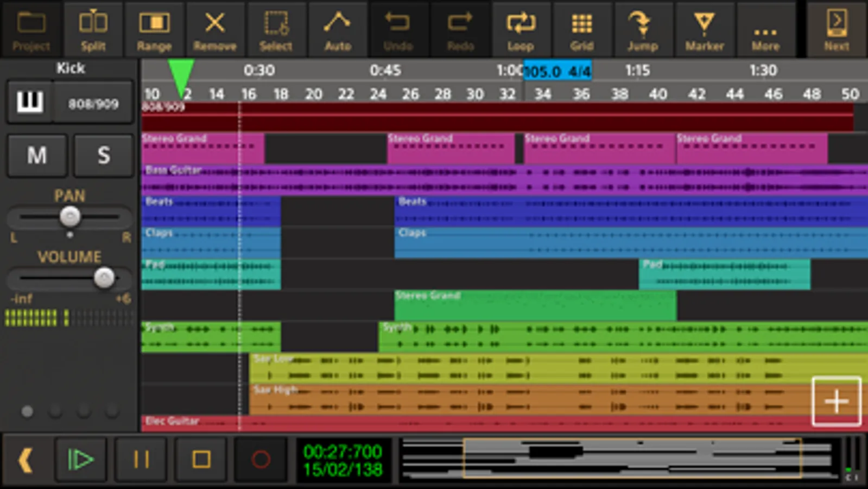The width and height of the screenshot is (868, 489).
Task: Collapse panel with the left chevron arrow
Action: [x=25, y=460]
